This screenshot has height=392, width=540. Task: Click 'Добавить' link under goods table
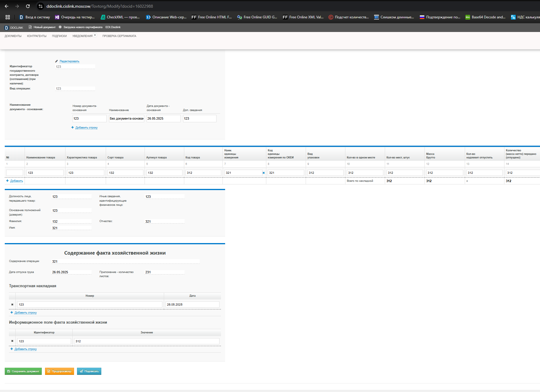click(x=17, y=181)
